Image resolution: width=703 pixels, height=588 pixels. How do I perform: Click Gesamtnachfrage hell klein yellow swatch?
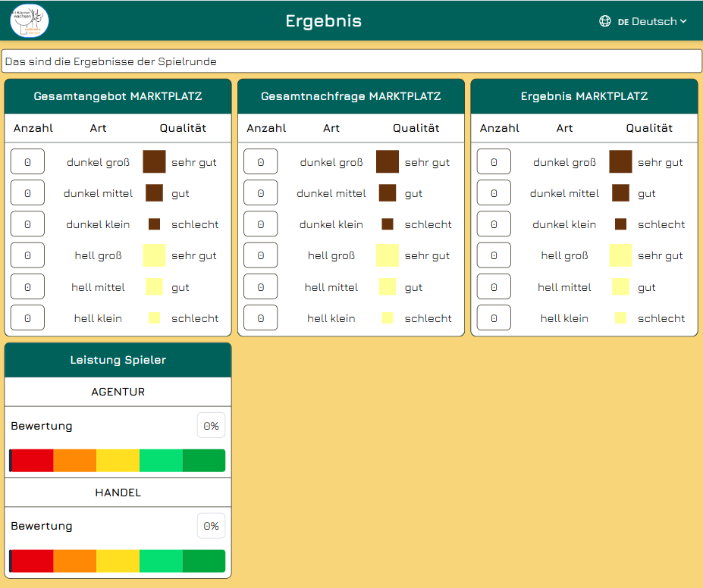click(x=388, y=318)
